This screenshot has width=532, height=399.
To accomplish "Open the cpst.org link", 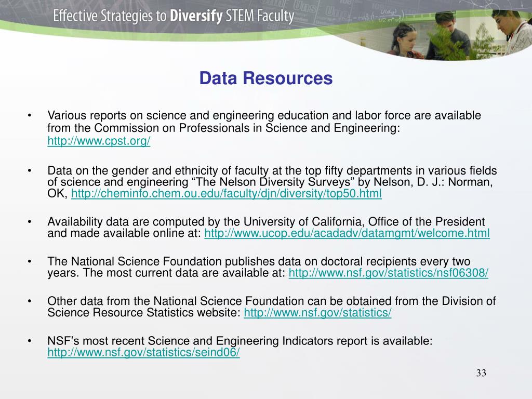I will 99,141.
